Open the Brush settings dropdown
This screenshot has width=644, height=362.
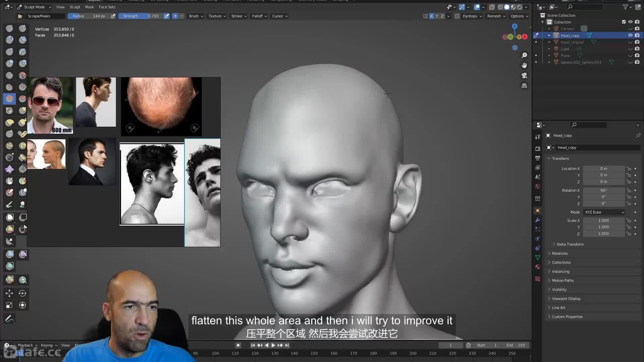(196, 16)
